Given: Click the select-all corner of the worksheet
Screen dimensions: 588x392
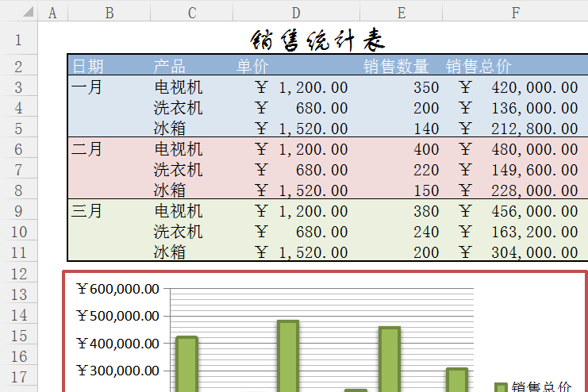Looking at the screenshot, I should 19,12.
